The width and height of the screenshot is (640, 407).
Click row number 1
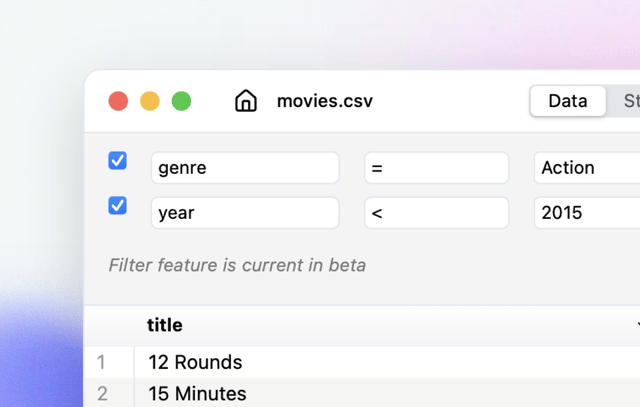pyautogui.click(x=101, y=362)
